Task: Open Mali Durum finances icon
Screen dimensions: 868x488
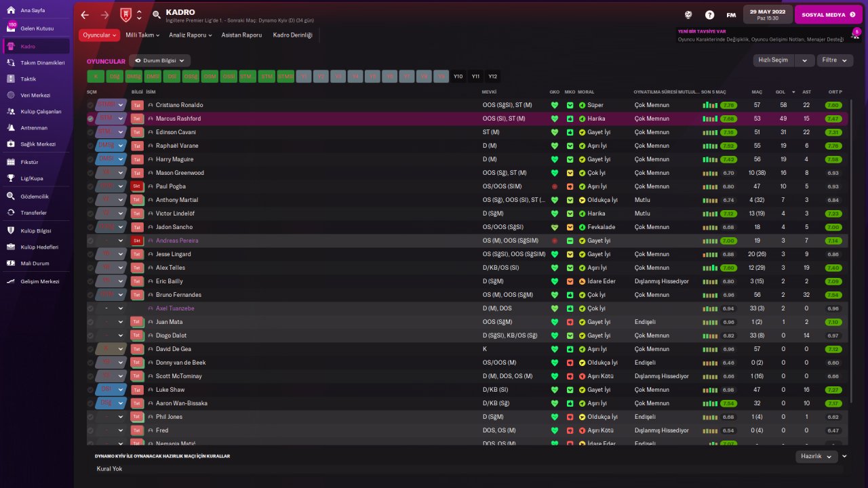Action: (11, 263)
